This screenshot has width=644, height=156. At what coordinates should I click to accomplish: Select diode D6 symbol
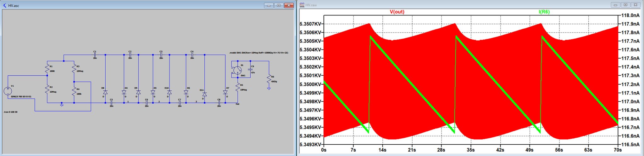pos(186,92)
